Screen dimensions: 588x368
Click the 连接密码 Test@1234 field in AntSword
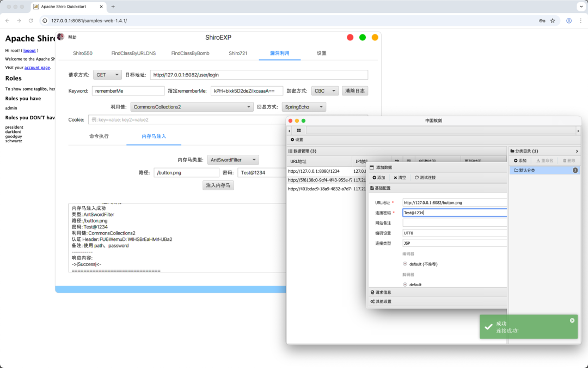[x=455, y=213]
